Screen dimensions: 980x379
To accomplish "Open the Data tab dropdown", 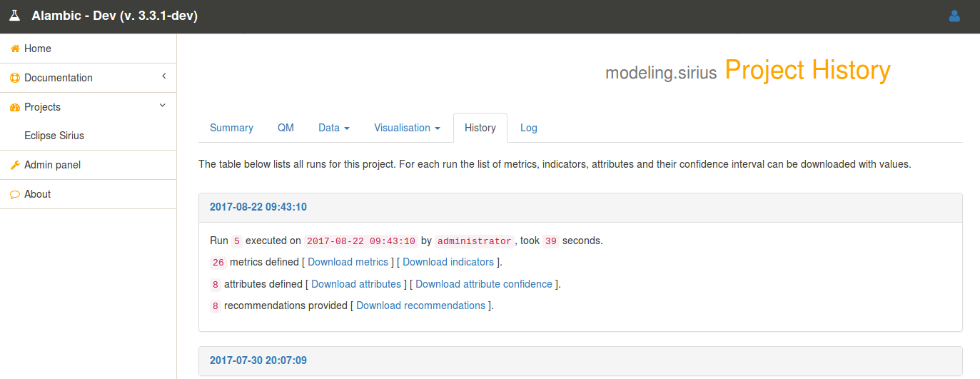I will (334, 128).
